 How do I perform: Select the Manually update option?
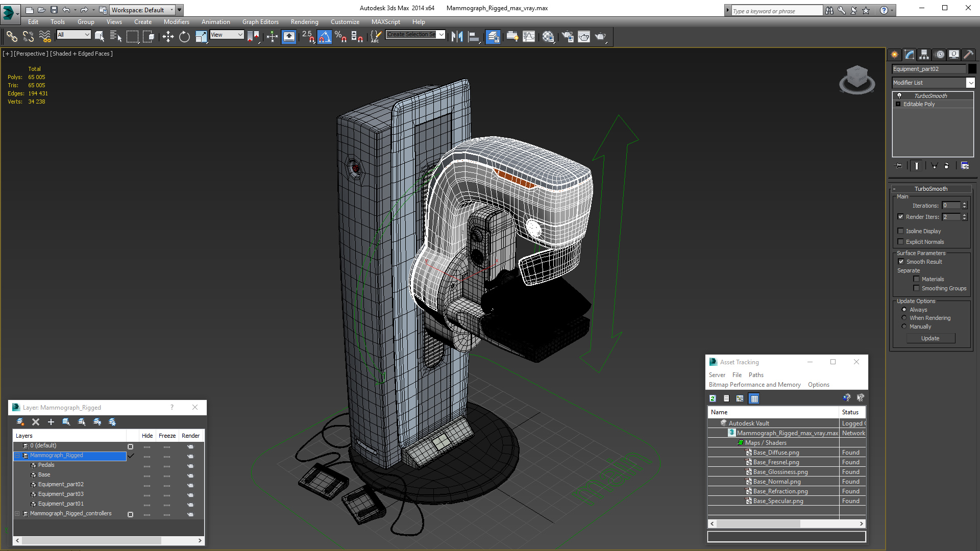(x=904, y=327)
